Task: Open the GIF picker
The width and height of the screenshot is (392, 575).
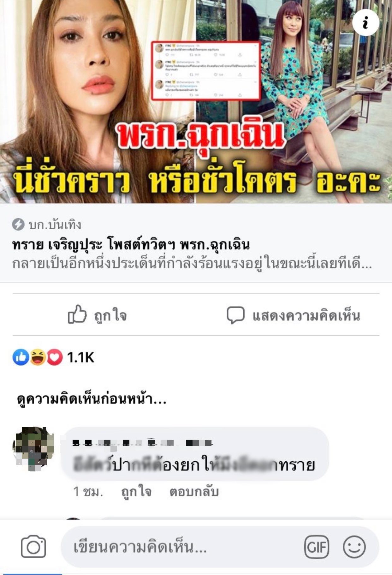Action: (317, 547)
